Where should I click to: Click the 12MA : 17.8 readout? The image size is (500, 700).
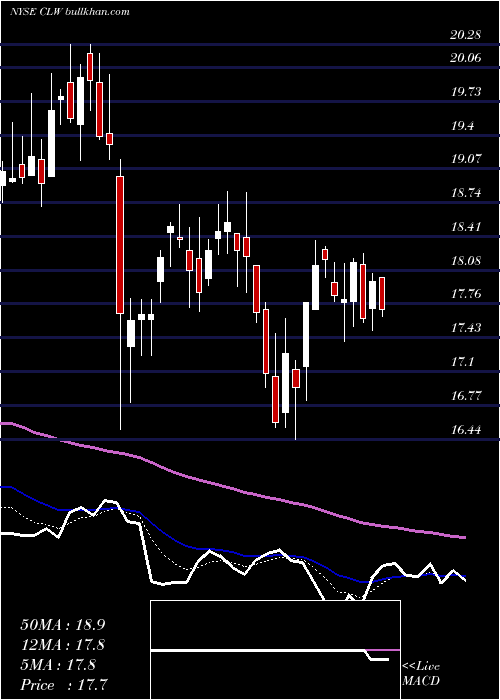[x=63, y=645]
